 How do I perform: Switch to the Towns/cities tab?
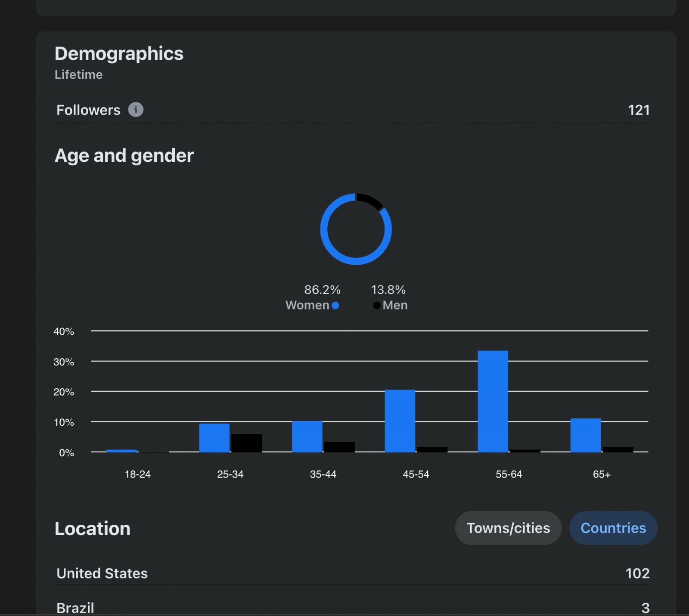(508, 528)
